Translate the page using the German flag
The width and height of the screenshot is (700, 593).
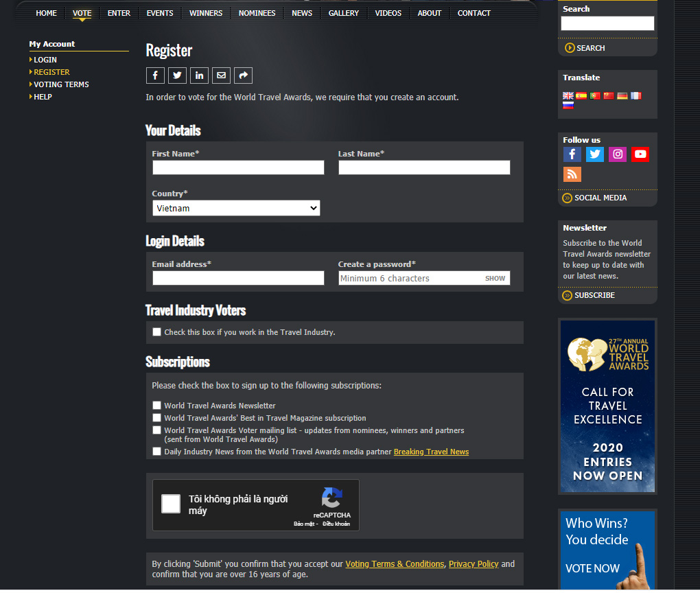(x=622, y=95)
